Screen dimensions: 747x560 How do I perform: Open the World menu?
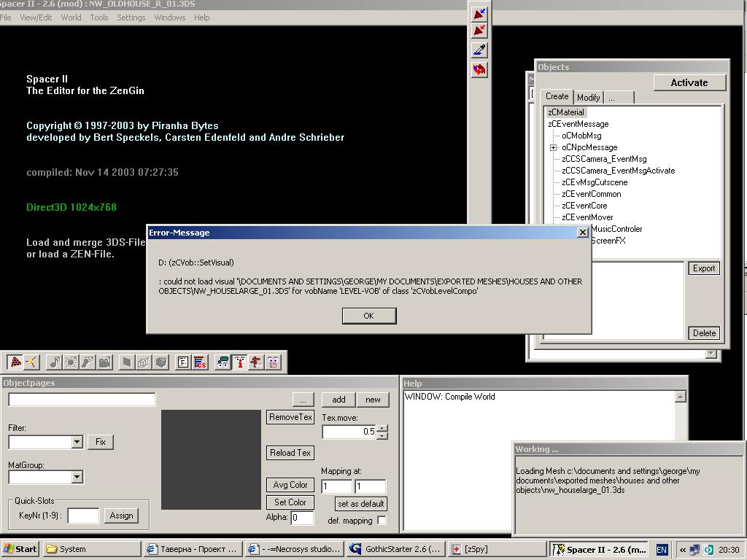pos(71,17)
